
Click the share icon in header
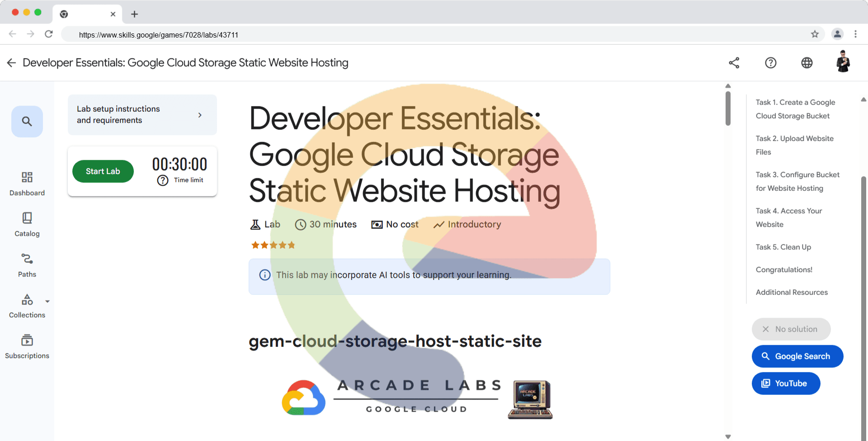point(734,63)
